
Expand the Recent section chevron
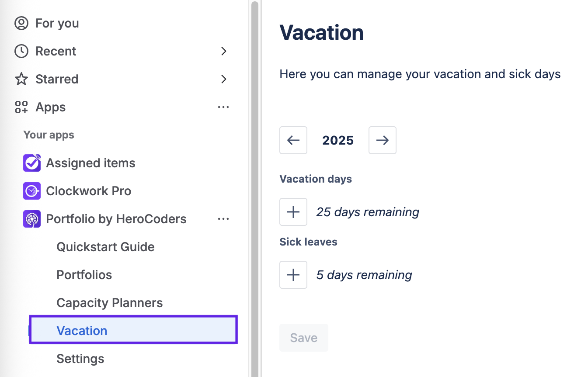point(224,51)
